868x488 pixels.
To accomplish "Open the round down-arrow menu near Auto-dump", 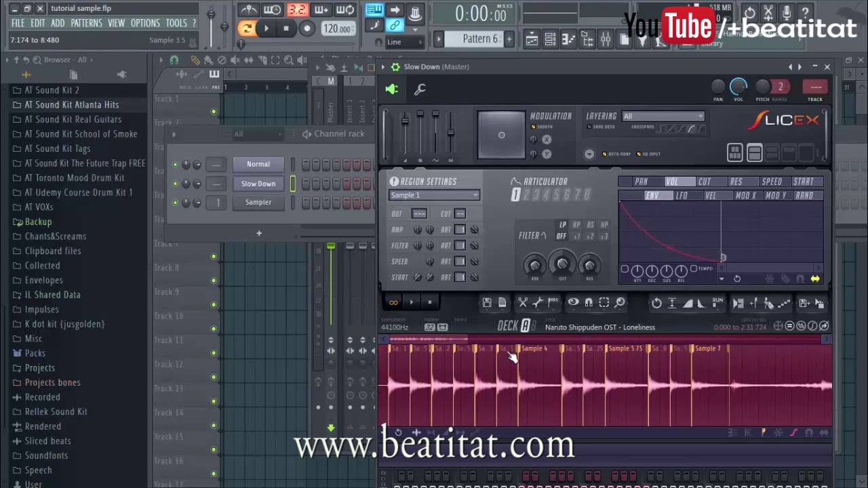I will pos(589,154).
